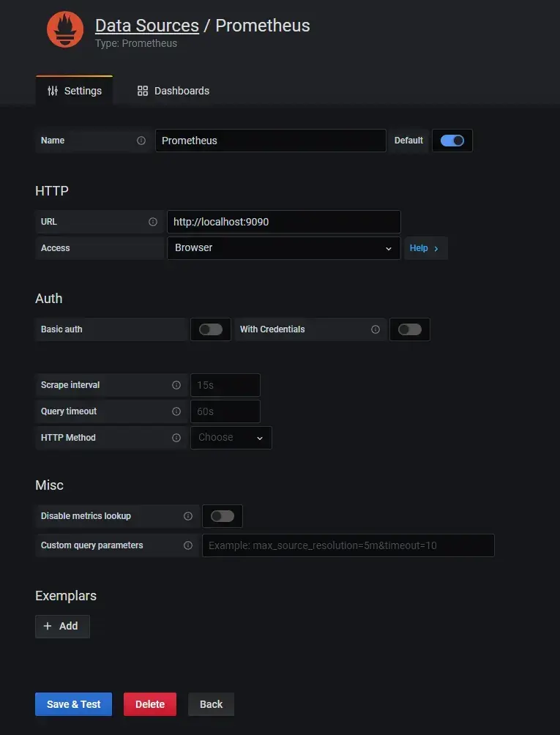
Task: Click the Scrape interval info icon
Action: [176, 385]
